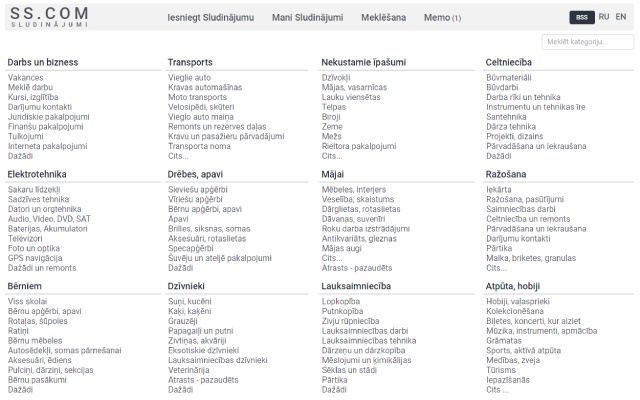Open the Vakances category link
The image size is (640, 400).
pos(26,77)
